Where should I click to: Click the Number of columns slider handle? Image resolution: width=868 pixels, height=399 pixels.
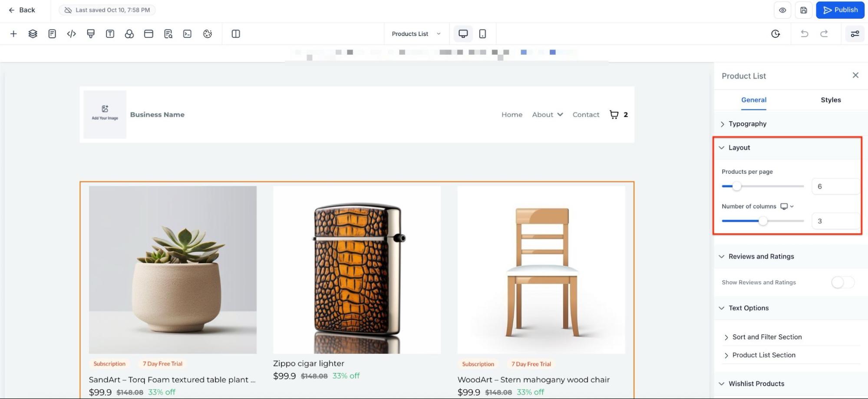tap(763, 221)
